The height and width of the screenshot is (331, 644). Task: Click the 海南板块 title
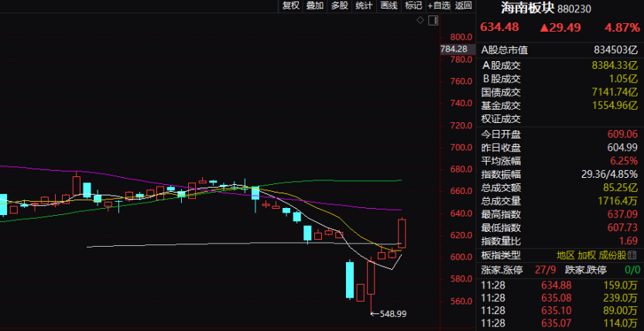528,8
